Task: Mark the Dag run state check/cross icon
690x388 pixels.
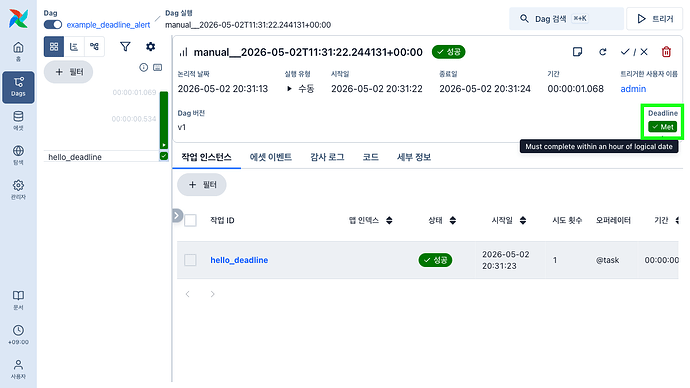Action: point(634,52)
